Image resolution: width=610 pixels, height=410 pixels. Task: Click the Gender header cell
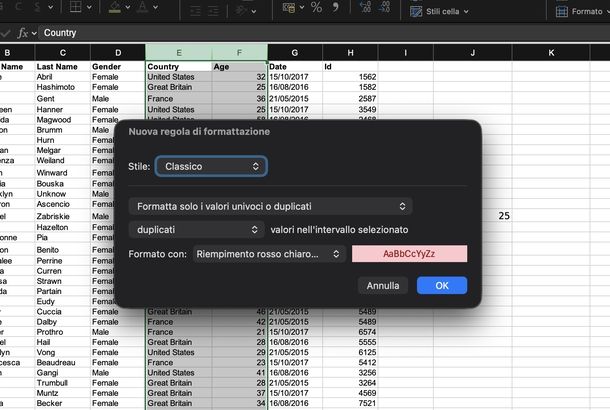click(x=118, y=67)
